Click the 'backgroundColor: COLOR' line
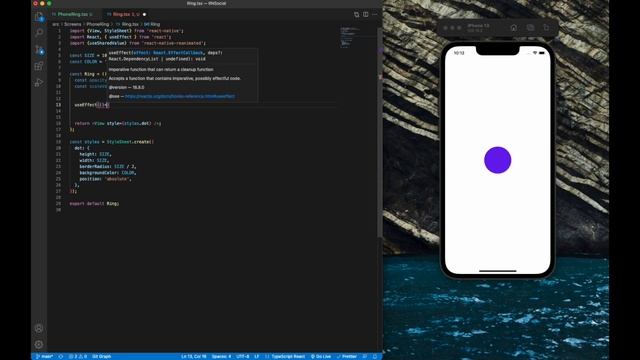The image size is (640, 360). coord(108,173)
